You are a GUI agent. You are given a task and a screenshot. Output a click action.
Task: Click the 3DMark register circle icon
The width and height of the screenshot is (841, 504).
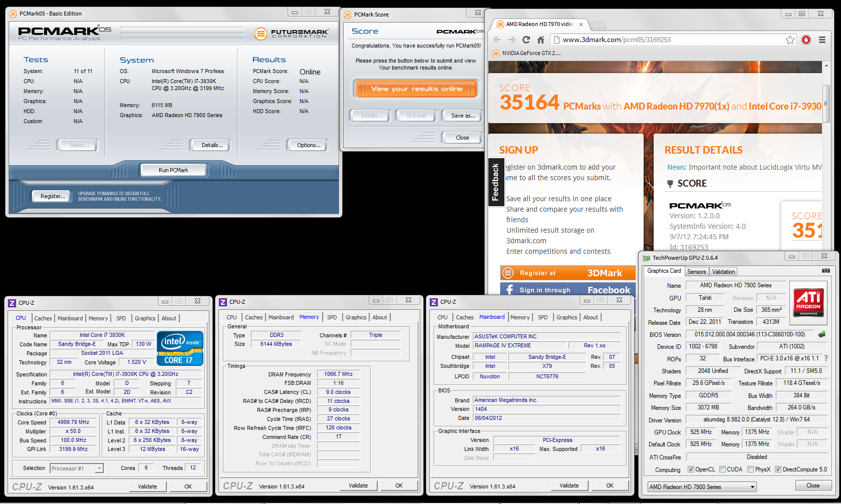point(508,273)
